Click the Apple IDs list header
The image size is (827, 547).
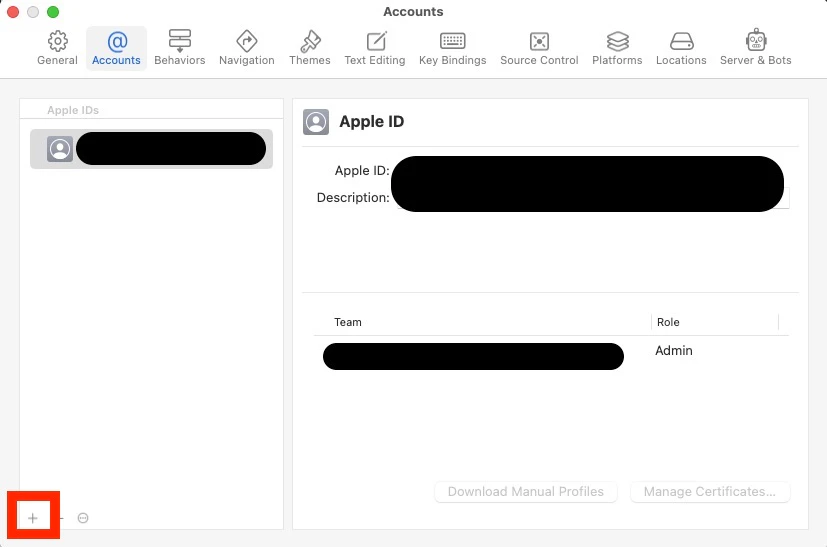(x=73, y=110)
